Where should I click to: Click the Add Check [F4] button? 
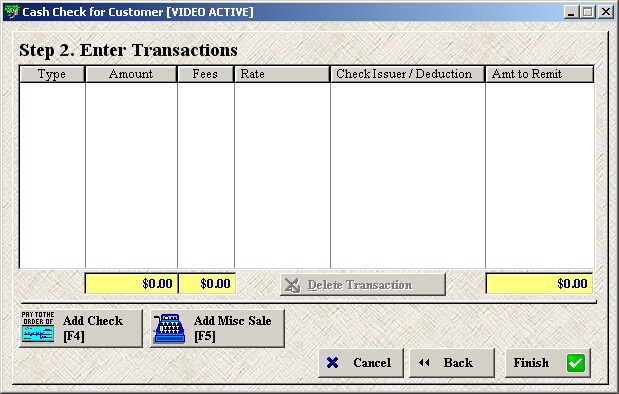click(x=81, y=328)
